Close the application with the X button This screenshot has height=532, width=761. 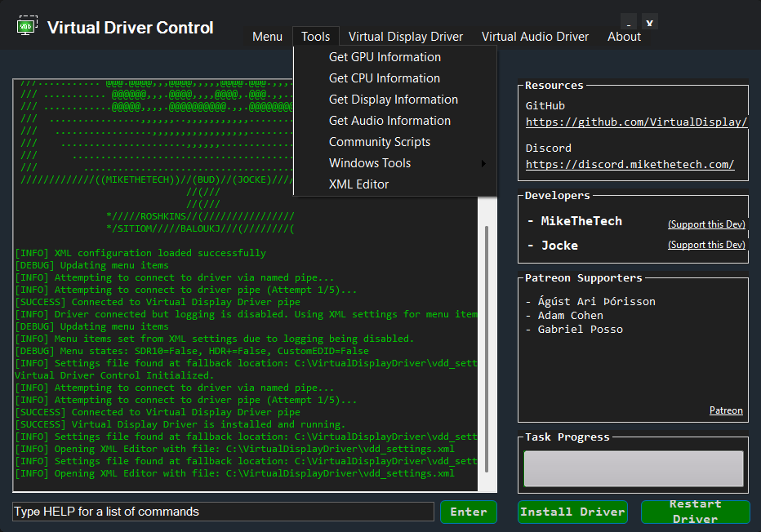pyautogui.click(x=649, y=22)
